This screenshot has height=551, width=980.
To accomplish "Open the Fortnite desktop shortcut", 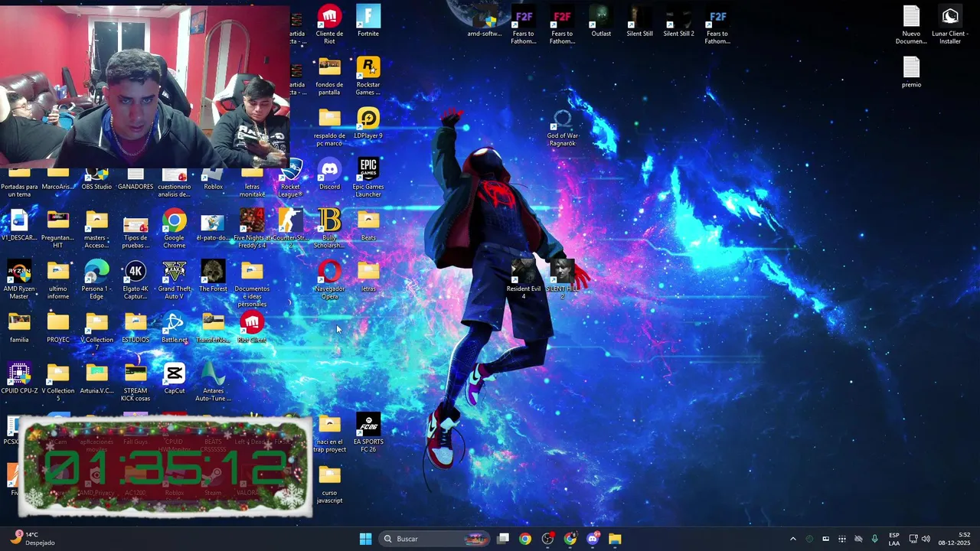I will click(x=368, y=21).
